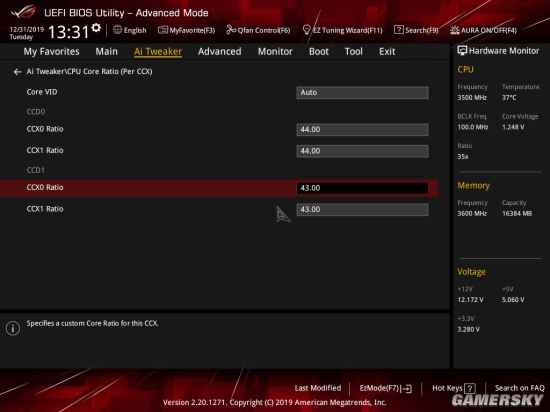The image size is (550, 412).
Task: Edit CCD0 CCX0 Ratio 44.00 field
Action: click(362, 129)
